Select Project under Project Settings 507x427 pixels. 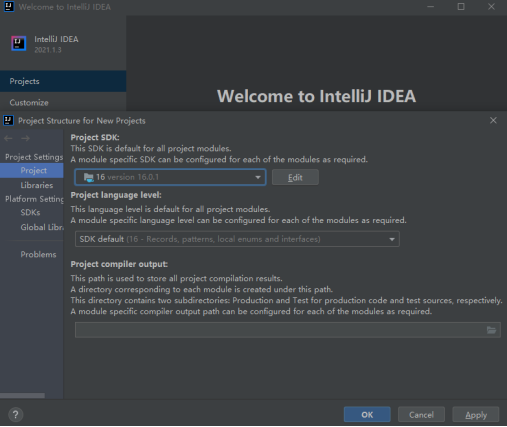click(32, 170)
